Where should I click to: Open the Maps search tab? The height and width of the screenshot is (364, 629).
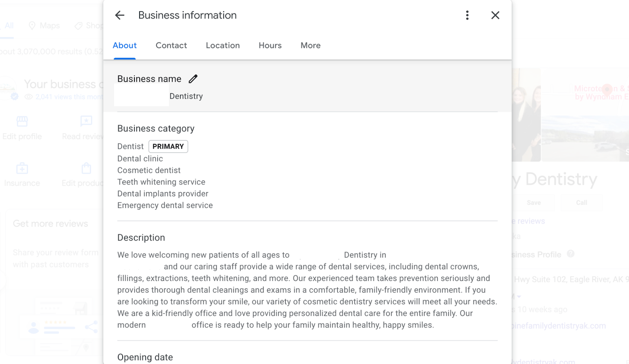tap(44, 26)
